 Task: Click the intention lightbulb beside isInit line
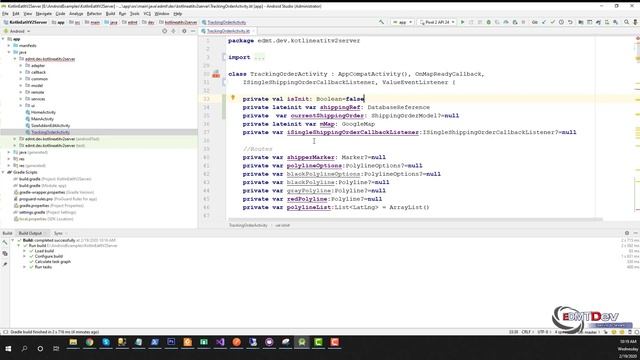click(x=233, y=98)
